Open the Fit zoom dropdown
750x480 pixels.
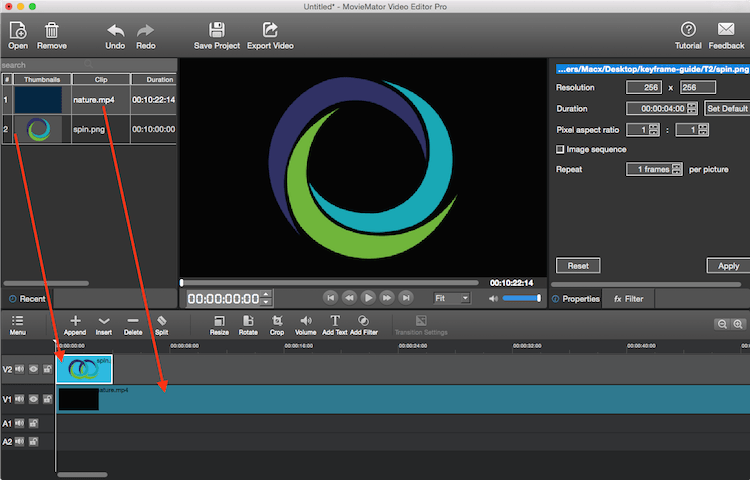tap(452, 298)
